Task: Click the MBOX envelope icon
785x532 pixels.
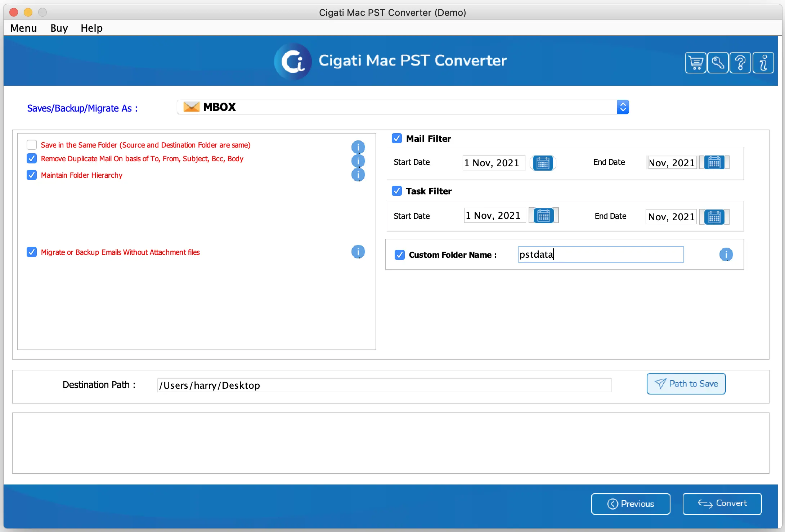Action: click(191, 107)
